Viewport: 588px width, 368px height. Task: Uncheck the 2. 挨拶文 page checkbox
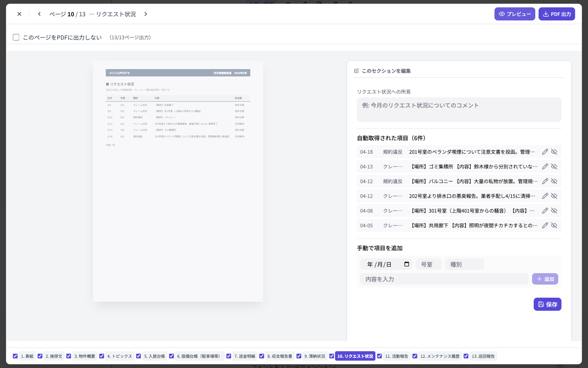pos(40,356)
